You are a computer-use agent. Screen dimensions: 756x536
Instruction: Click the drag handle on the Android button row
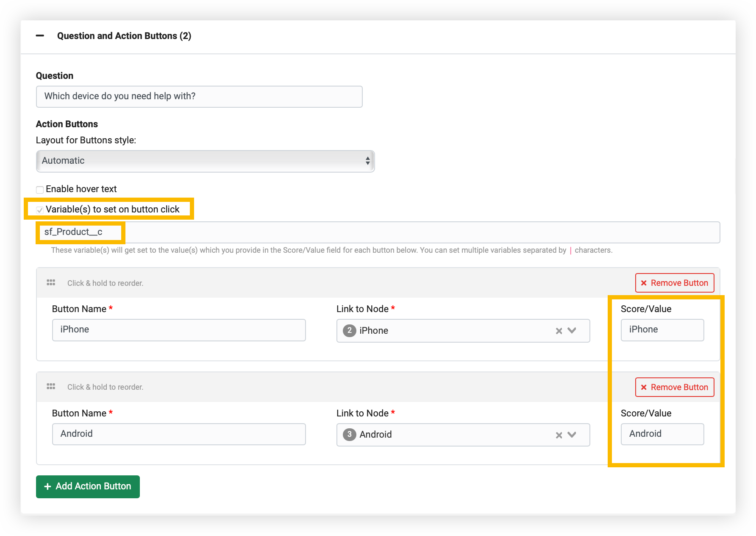[x=51, y=386]
